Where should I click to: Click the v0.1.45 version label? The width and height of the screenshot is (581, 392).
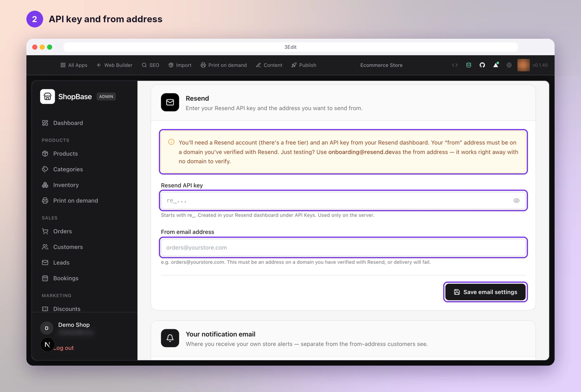point(540,65)
